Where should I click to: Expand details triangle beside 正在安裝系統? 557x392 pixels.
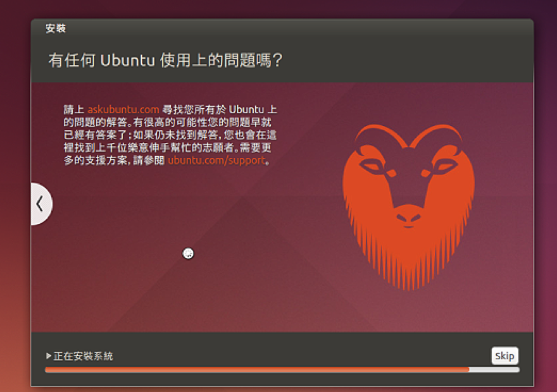point(49,355)
